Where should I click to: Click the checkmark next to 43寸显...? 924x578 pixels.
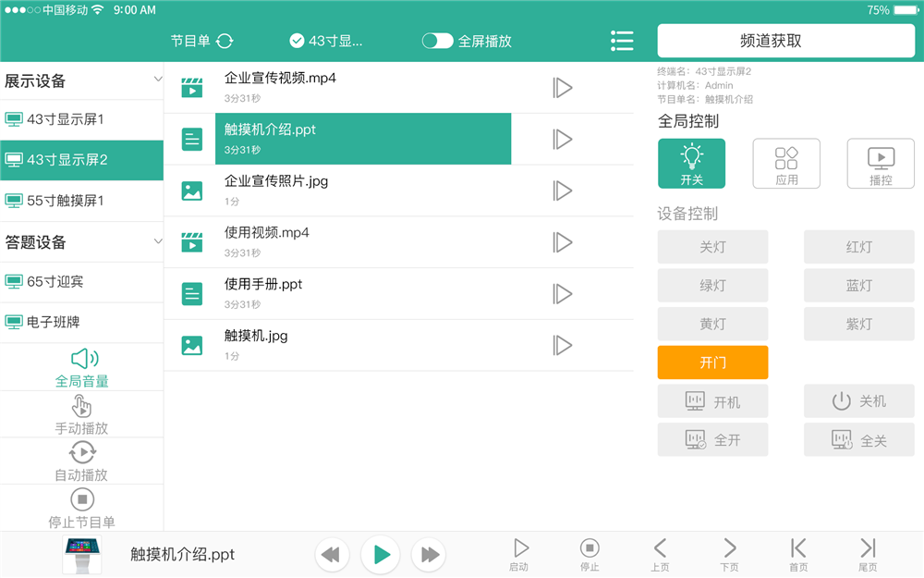[x=297, y=41]
